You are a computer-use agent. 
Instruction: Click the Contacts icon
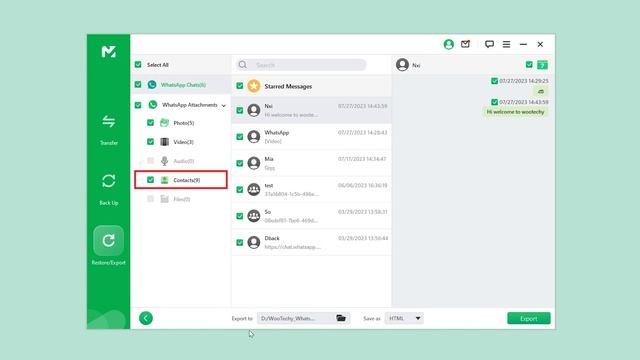tap(164, 180)
